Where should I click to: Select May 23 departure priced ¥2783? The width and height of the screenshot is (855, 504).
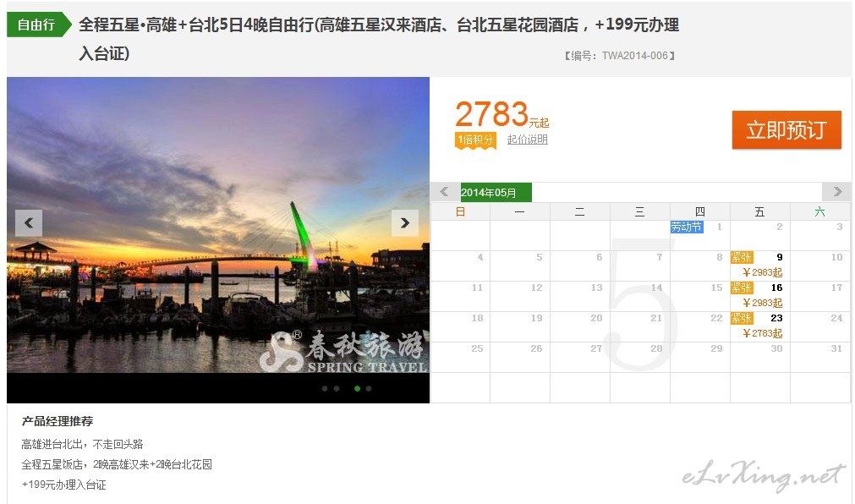[760, 326]
